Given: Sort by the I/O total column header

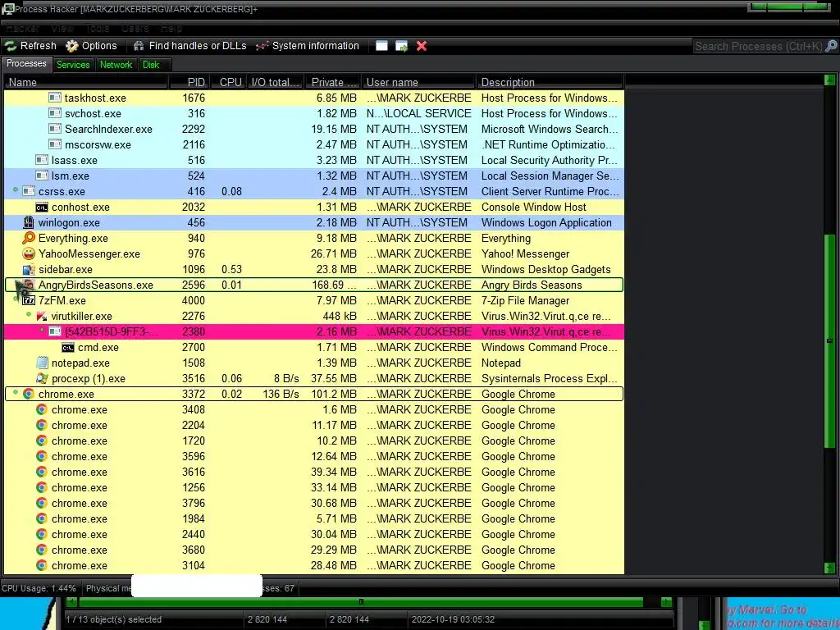Looking at the screenshot, I should tap(276, 82).
